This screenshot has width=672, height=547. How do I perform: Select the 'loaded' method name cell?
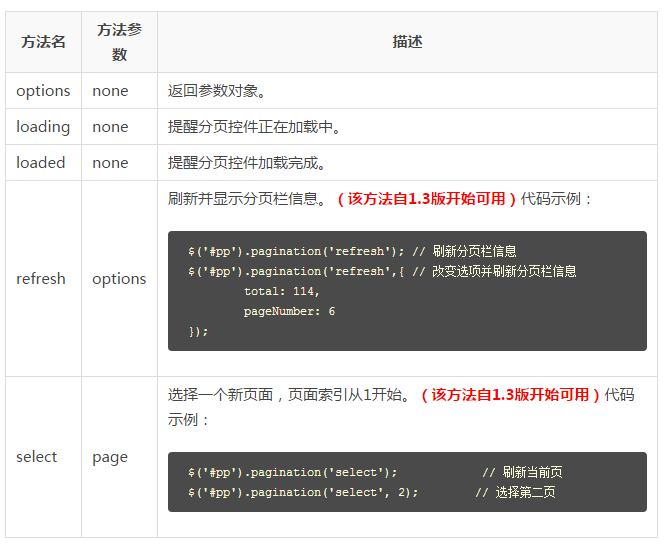(x=41, y=163)
